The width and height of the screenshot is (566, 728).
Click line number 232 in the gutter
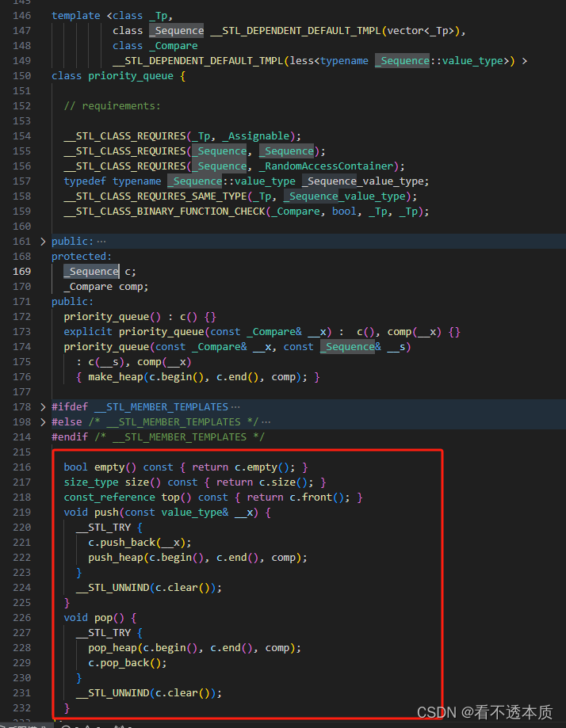(22, 708)
